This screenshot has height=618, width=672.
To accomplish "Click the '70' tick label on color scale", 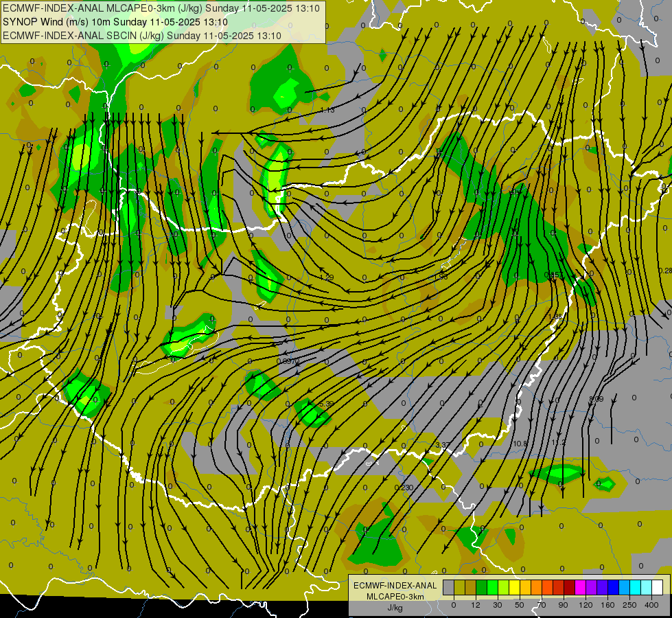I will coord(542,605).
